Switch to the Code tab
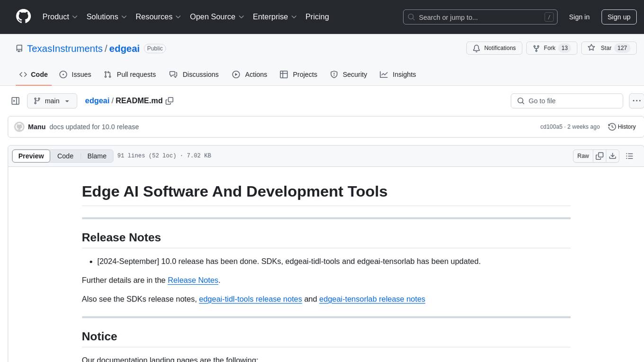Viewport: 644px width, 362px height. [x=34, y=74]
